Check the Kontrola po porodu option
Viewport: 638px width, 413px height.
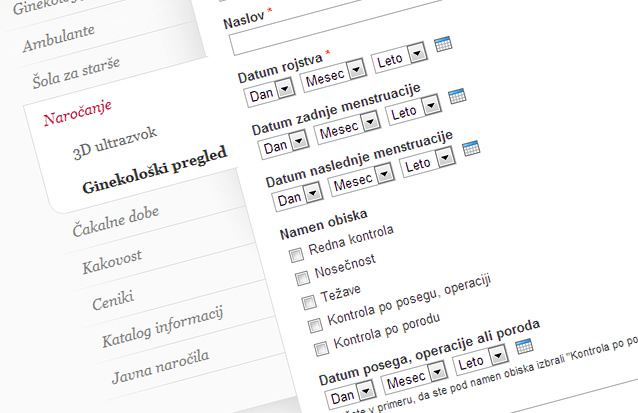[x=320, y=348]
